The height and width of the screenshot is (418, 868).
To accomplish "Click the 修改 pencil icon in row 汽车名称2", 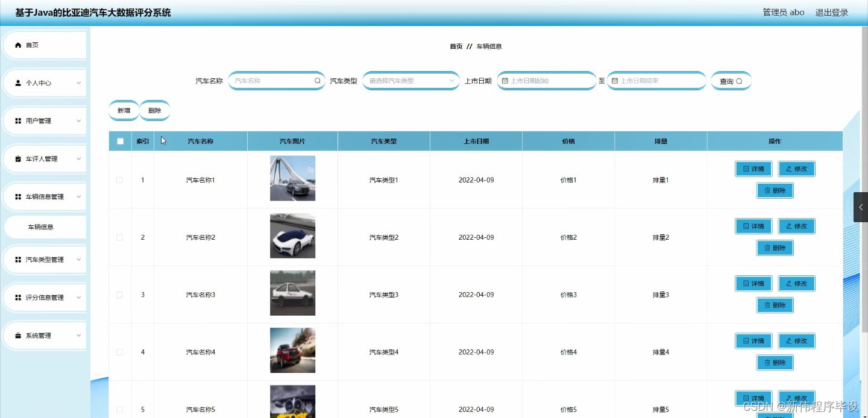I will (x=789, y=226).
